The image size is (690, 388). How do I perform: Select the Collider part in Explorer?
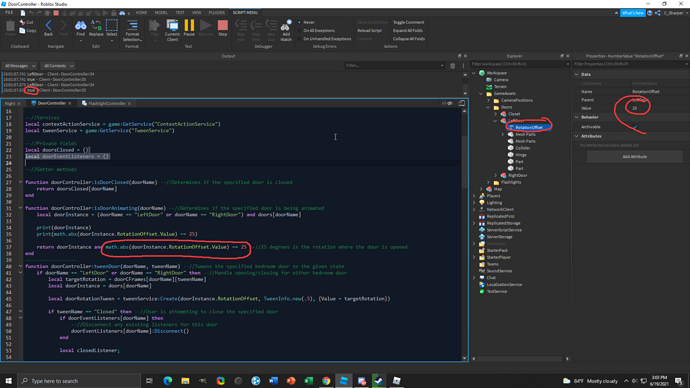pos(523,148)
